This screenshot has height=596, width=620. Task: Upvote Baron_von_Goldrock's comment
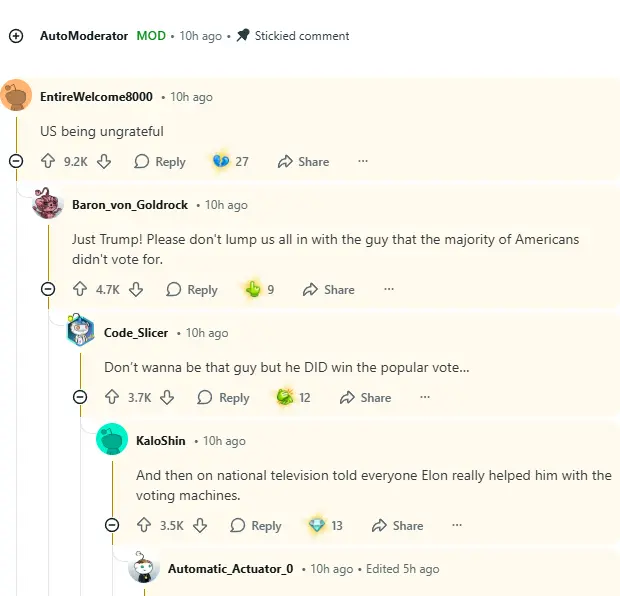pos(80,289)
